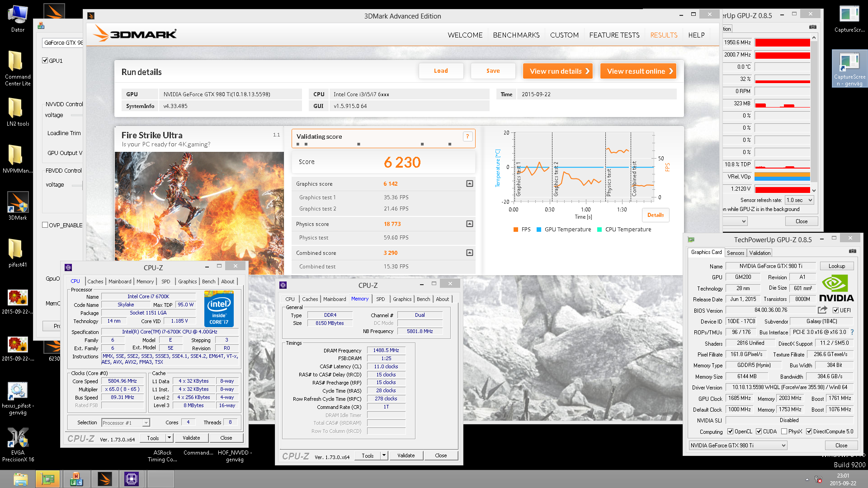Switch to the Sensors tab in GPU-Z
This screenshot has height=488, width=868.
(735, 253)
